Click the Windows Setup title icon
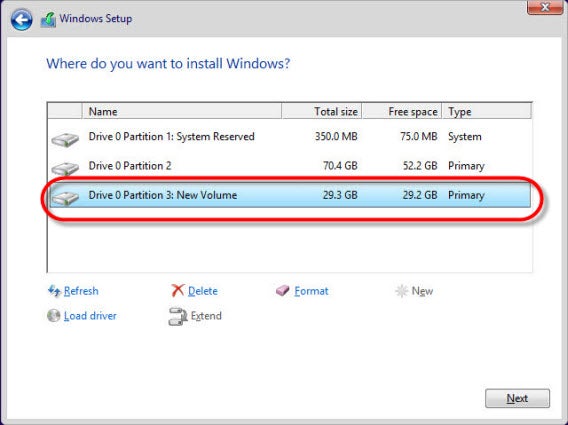Image resolution: width=568 pixels, height=425 pixels. click(48, 20)
